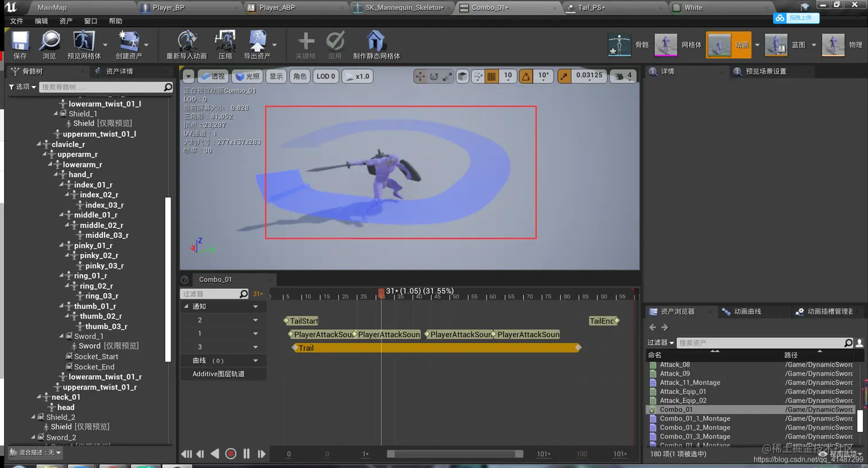Screen dimensions: 868x468
Task: Toggle grid snapping in viewport toolbar
Action: pyautogui.click(x=491, y=76)
